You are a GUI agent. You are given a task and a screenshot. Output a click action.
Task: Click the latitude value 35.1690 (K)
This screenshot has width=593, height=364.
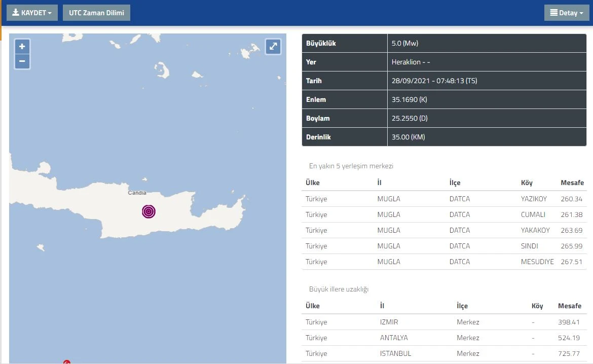409,100
